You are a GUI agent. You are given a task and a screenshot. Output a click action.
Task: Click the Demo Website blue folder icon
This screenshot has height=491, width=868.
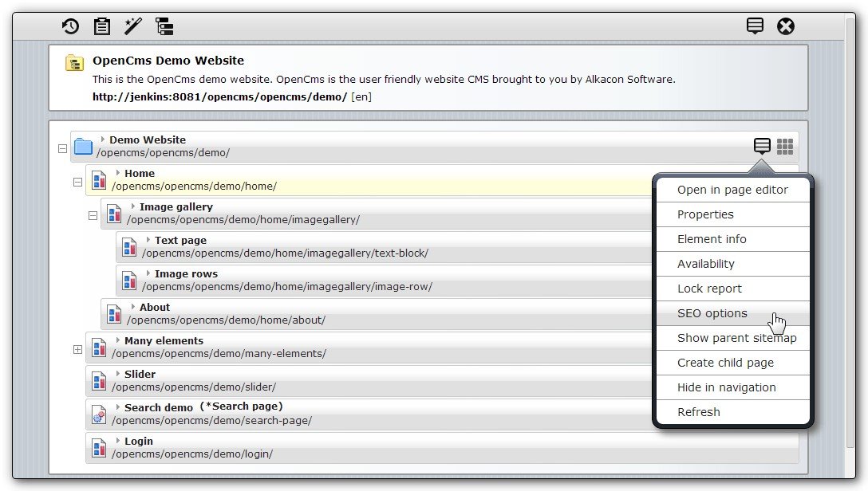click(x=83, y=147)
